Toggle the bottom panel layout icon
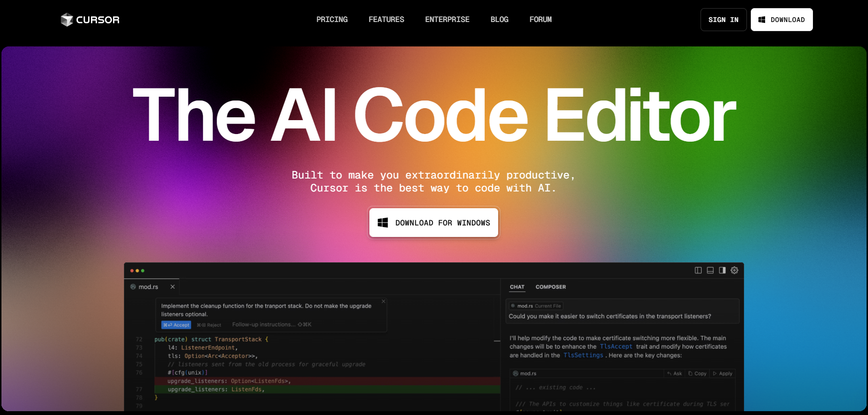 click(x=710, y=270)
